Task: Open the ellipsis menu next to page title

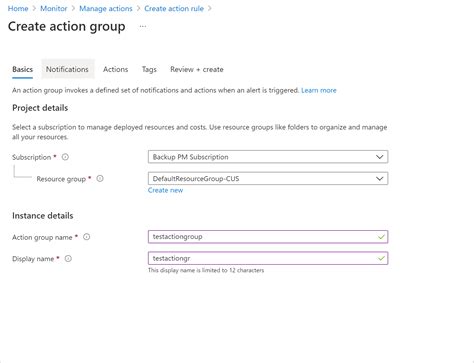Action: 143,26
